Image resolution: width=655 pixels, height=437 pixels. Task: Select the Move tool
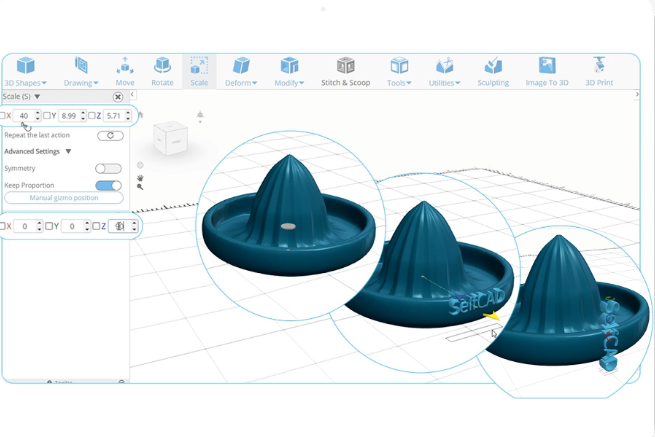point(124,71)
